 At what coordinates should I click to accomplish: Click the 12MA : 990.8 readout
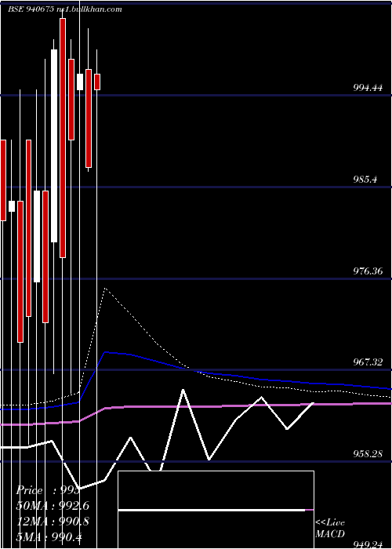(53, 521)
